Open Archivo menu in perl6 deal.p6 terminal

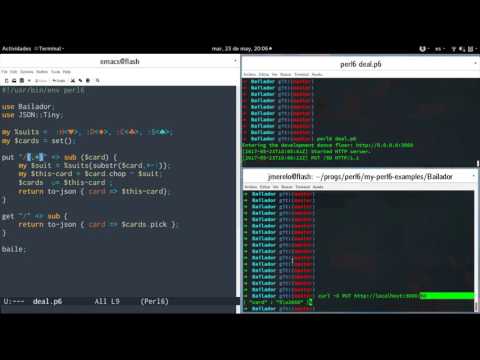250,74
